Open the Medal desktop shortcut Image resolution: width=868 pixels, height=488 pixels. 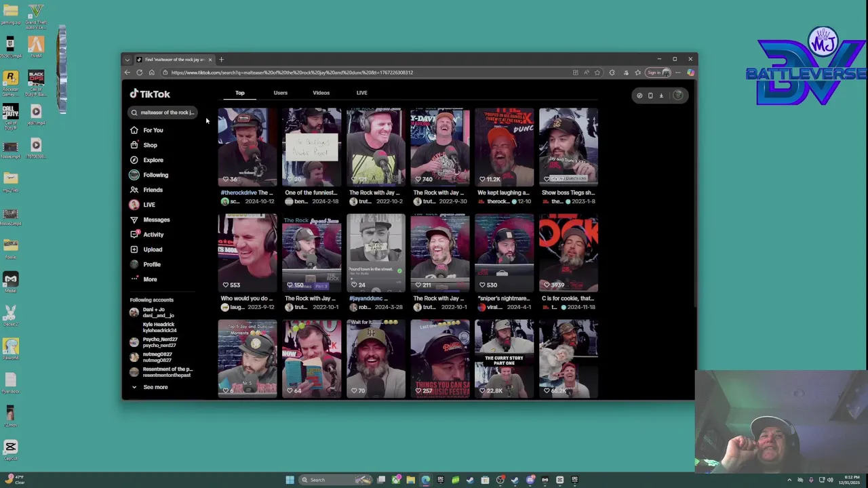(x=10, y=282)
